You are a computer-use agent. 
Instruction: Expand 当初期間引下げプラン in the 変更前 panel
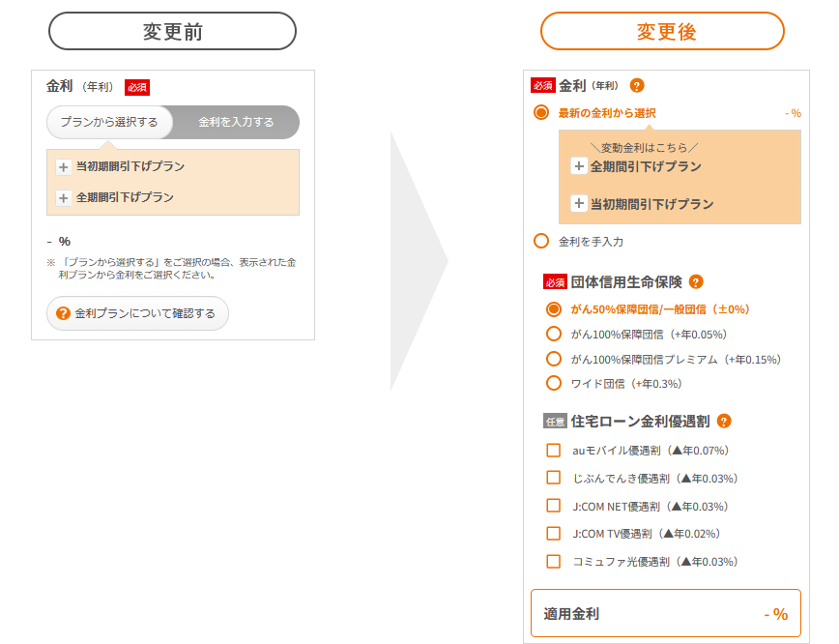64,167
